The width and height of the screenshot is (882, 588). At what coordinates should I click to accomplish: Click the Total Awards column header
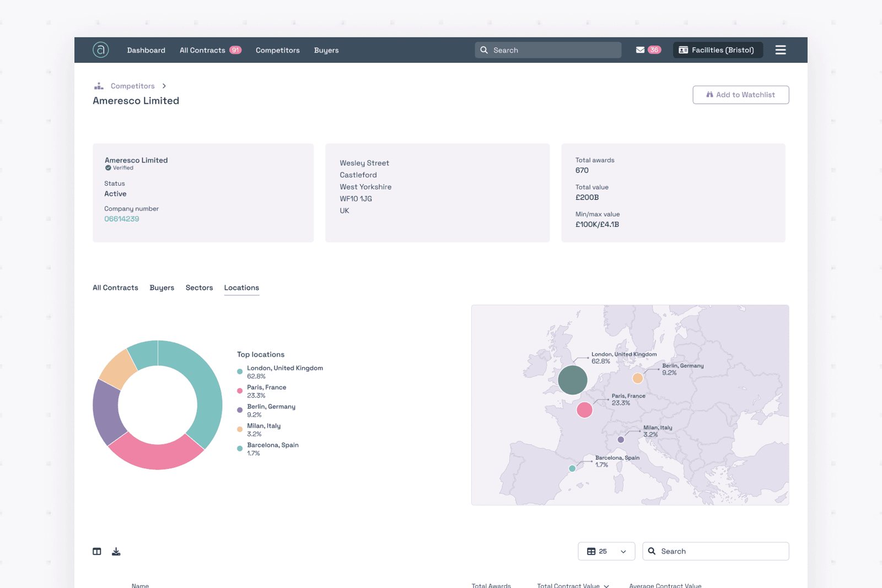(491, 585)
